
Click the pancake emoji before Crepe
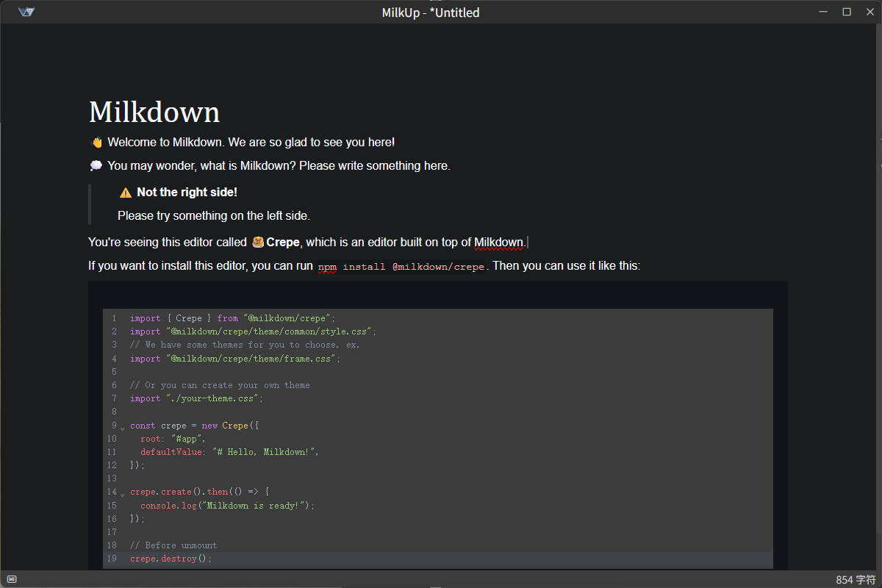coord(258,242)
